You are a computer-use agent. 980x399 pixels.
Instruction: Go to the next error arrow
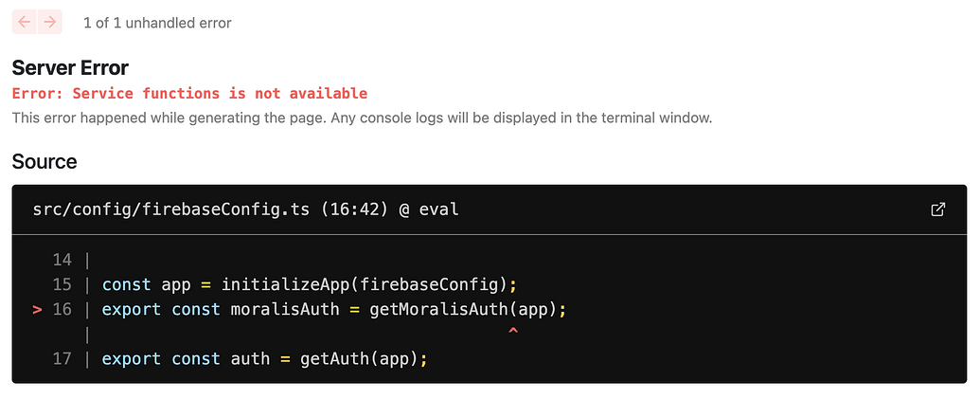point(50,22)
